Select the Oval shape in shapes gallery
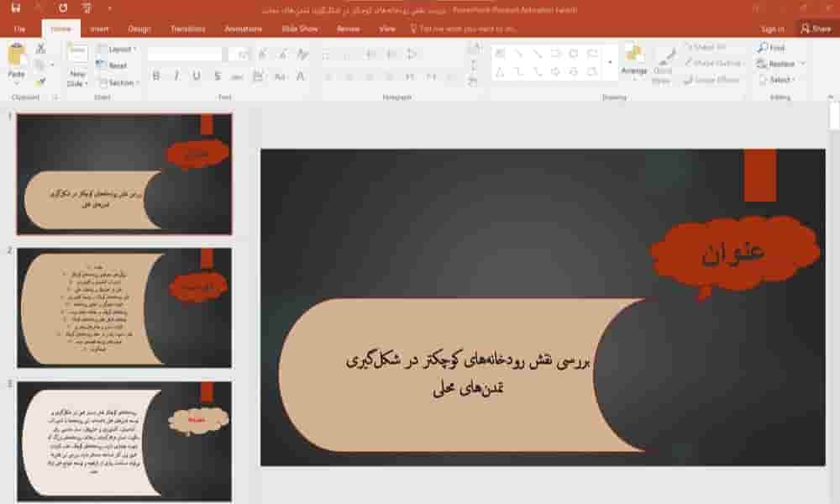The height and width of the screenshot is (504, 840). point(574,54)
